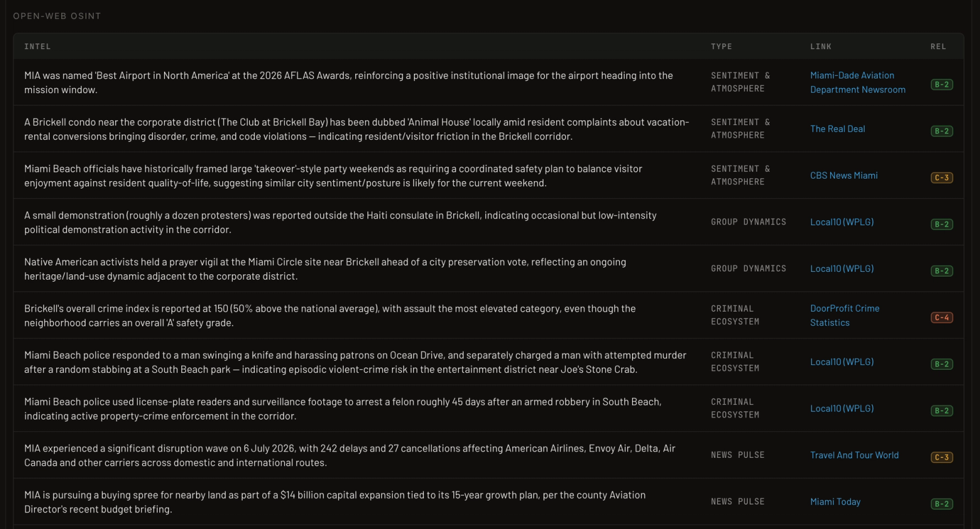The image size is (980, 529).
Task: Select the 'Animal House' Brickell condo intel text
Action: [x=356, y=129]
